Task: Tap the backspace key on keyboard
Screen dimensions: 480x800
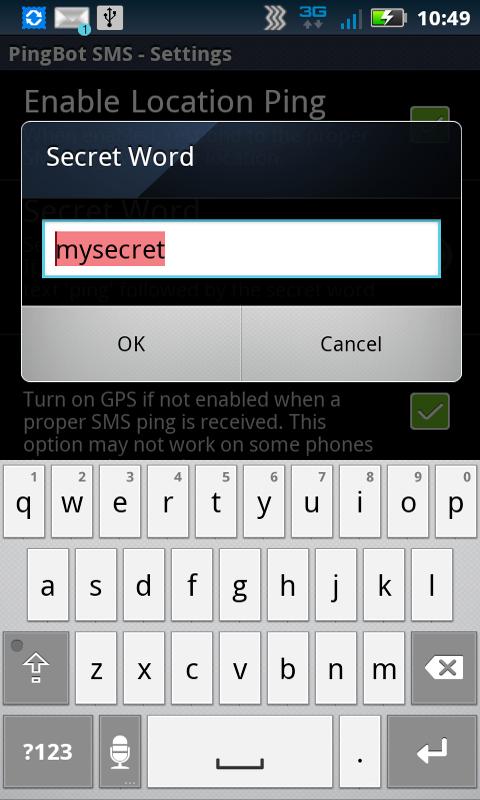Action: point(444,668)
